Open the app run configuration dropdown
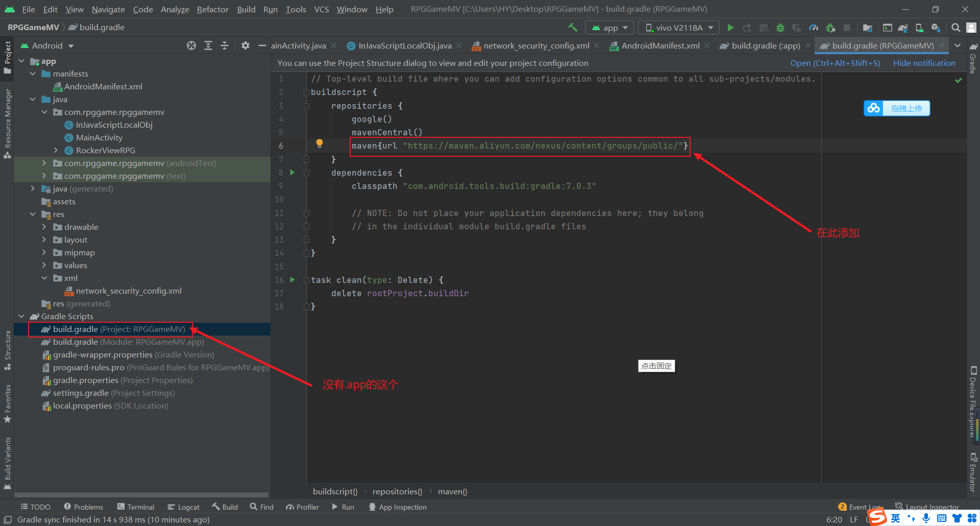Viewport: 980px width, 526px height. (x=609, y=28)
